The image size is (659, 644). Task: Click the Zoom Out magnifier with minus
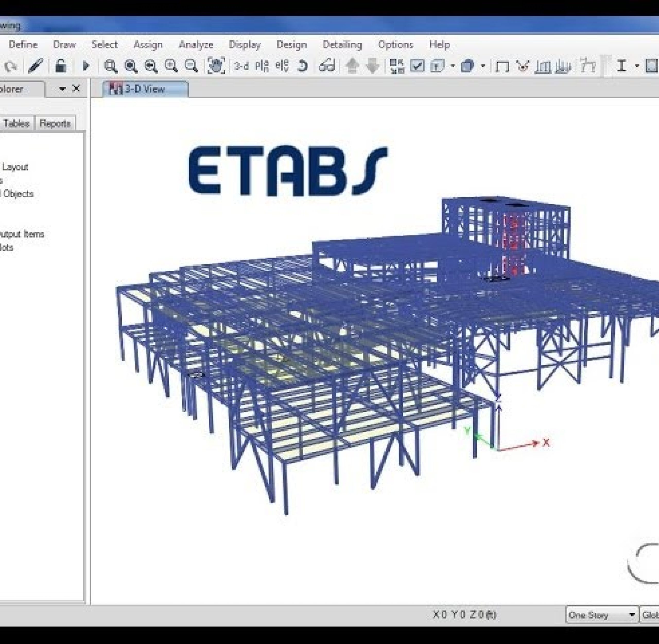[191, 66]
